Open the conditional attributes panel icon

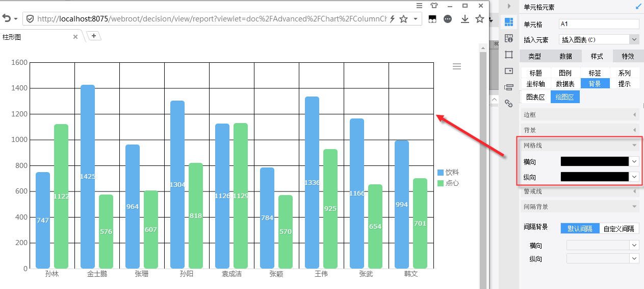(508, 87)
